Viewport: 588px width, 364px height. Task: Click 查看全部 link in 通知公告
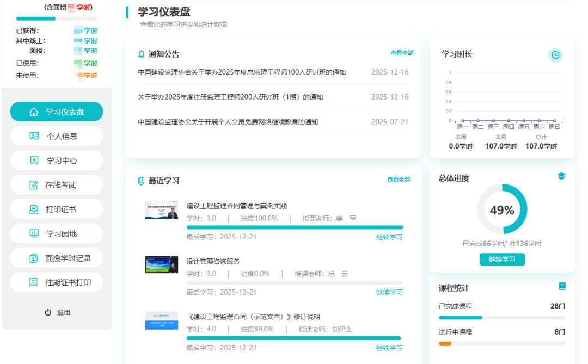click(401, 53)
